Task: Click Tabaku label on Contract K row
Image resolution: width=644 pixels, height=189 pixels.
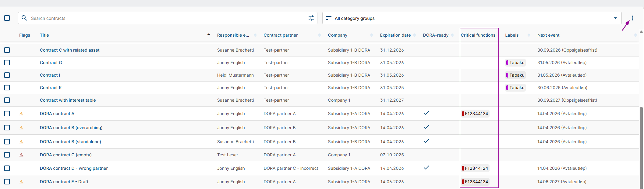Action: [515, 88]
